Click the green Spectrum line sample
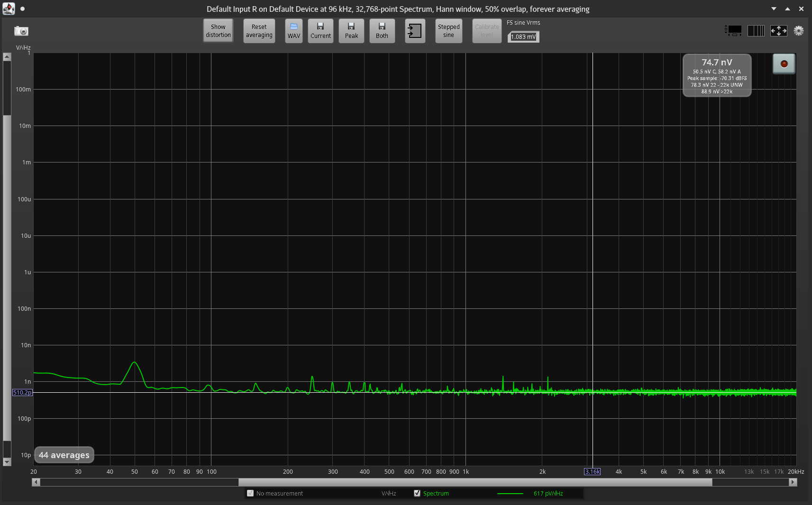812x505 pixels. point(510,494)
